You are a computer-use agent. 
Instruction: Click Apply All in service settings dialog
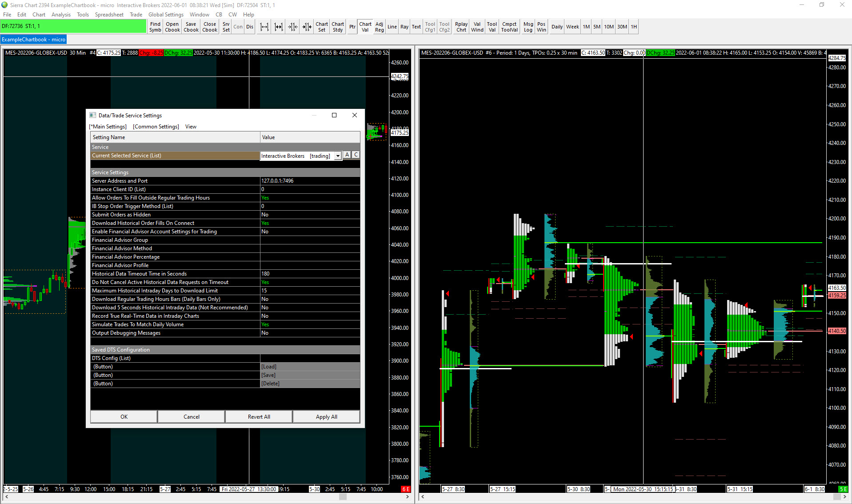pos(327,417)
